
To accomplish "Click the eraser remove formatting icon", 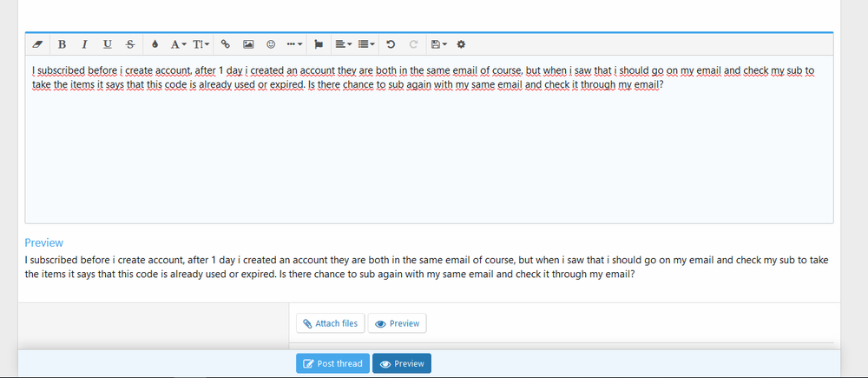I will click(36, 43).
